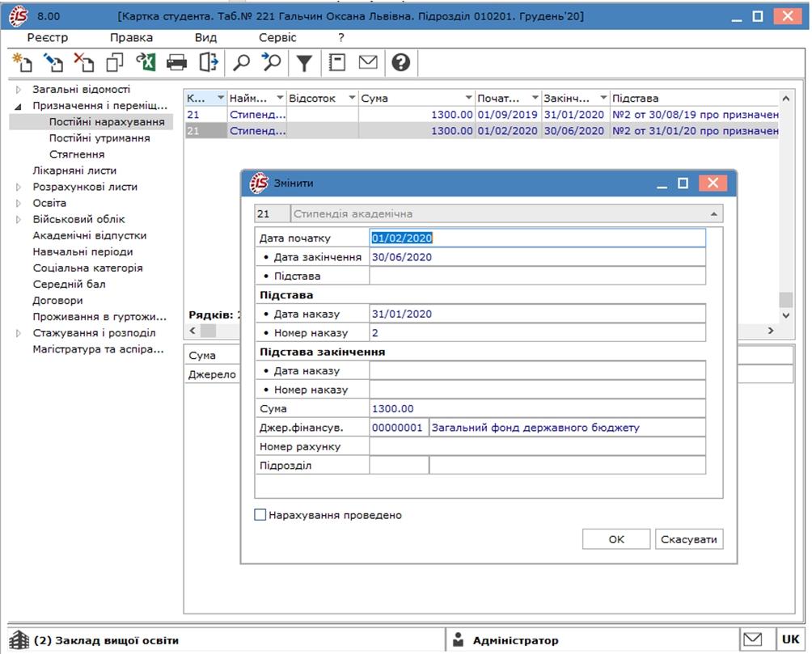Open Лікарняні листи section
Viewport: 812px width, 654px height.
point(74,171)
